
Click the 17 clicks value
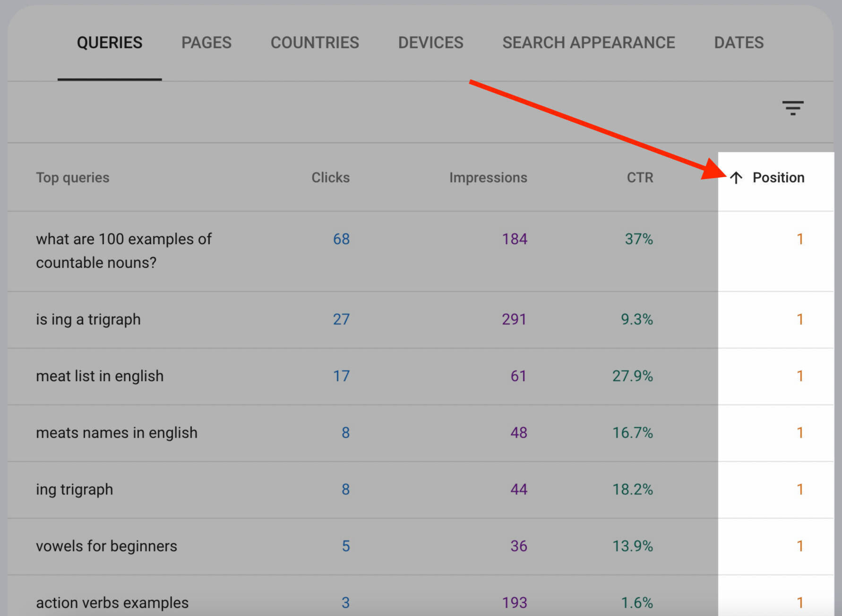tap(341, 376)
